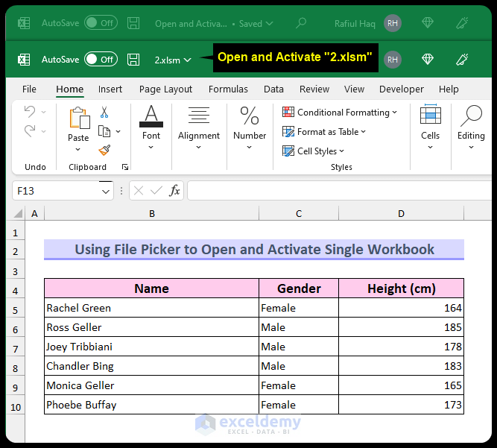Expand the Conditional Formatting dropdown
The height and width of the screenshot is (448, 497).
(340, 113)
